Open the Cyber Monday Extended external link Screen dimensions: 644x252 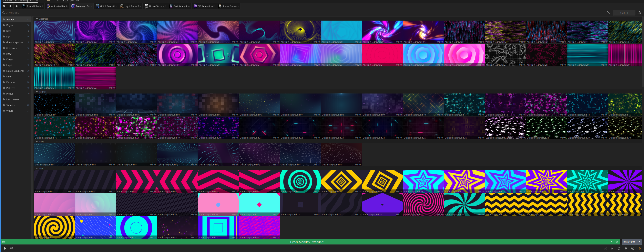(611, 242)
